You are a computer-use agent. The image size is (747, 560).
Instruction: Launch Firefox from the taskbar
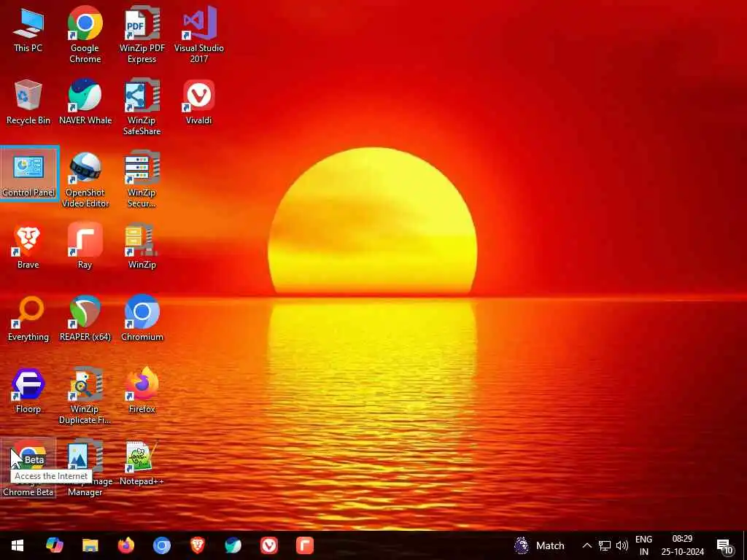point(125,545)
